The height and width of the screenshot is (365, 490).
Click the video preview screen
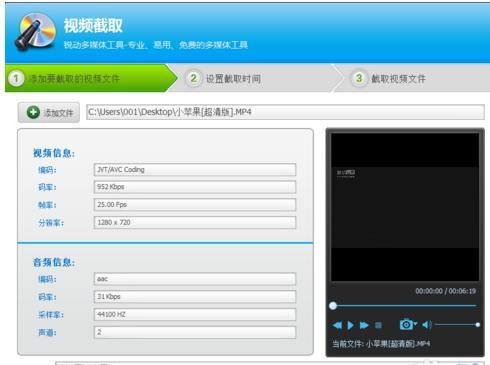pos(405,207)
